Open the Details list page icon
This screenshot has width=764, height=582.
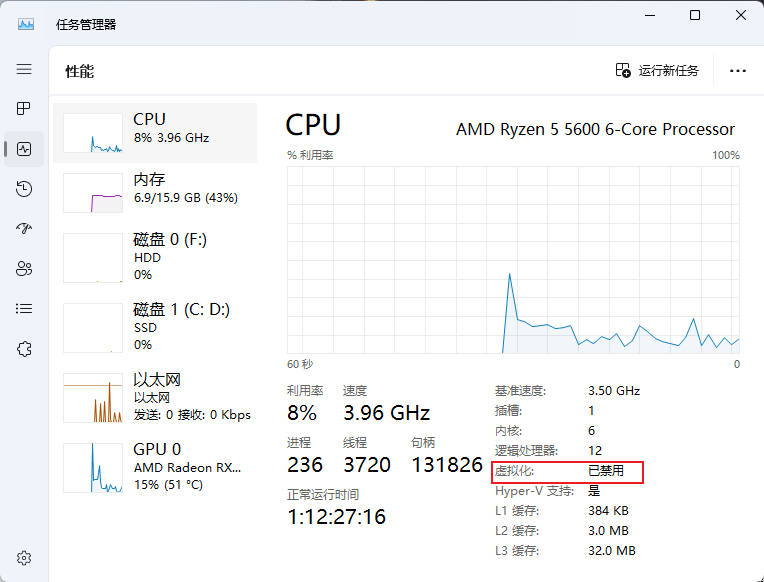coord(24,309)
